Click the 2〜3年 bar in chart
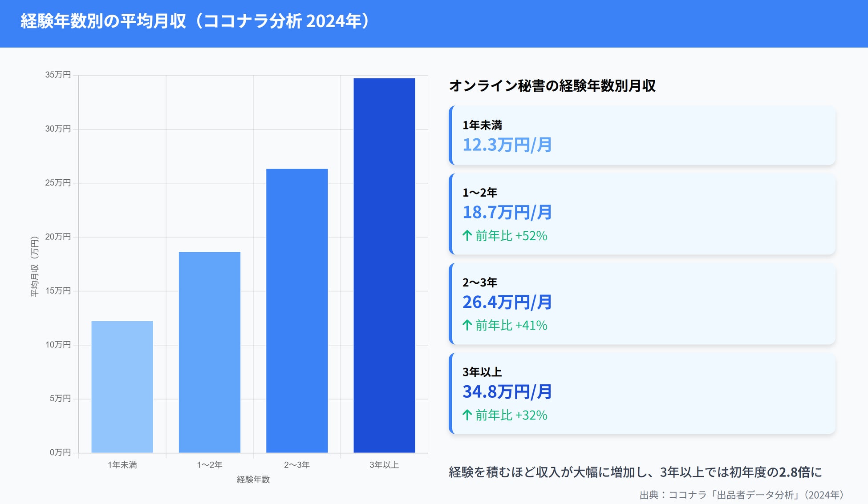 point(296,310)
